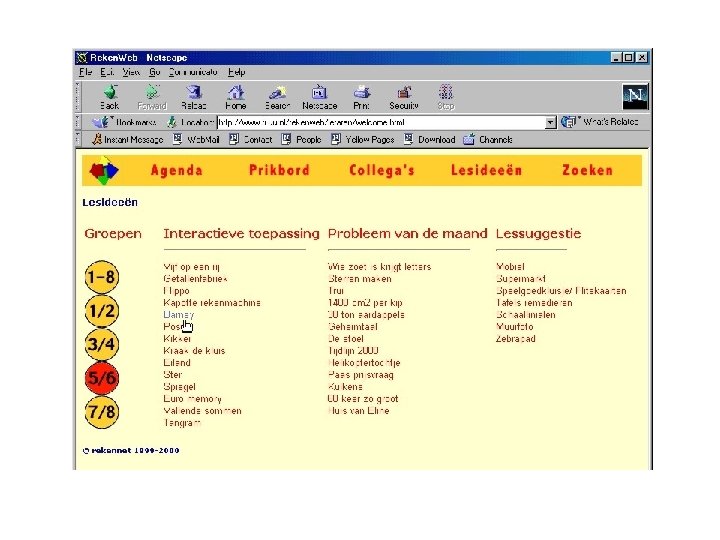Click the Reload toolbar icon
This screenshot has width=720, height=540.
coord(194,93)
